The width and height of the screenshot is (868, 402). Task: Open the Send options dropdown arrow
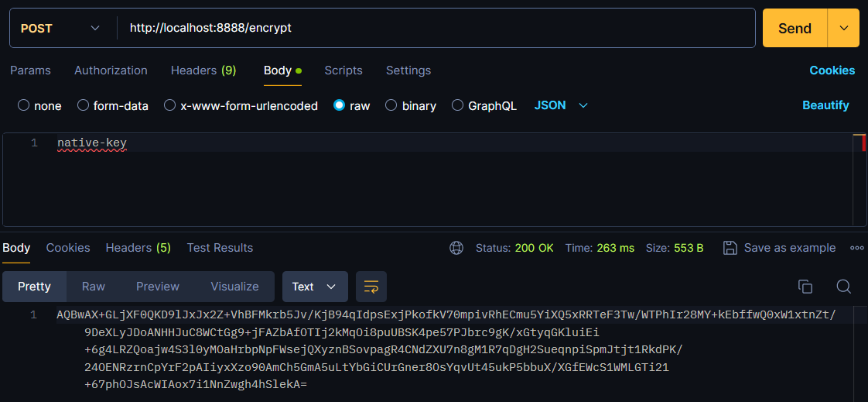pyautogui.click(x=844, y=29)
